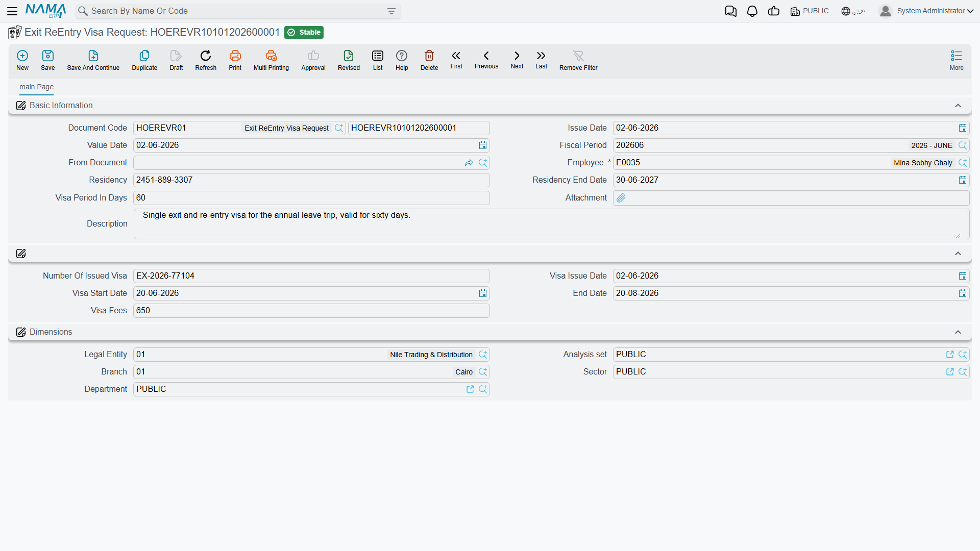Screen dimensions: 980x551
Task: Open Issue Date calendar picker
Action: pyautogui.click(x=963, y=128)
